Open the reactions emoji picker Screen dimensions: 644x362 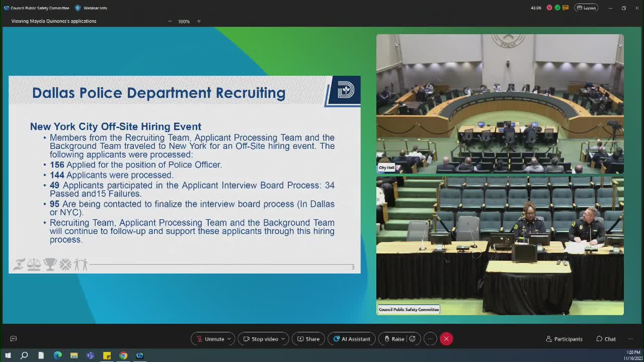click(413, 339)
